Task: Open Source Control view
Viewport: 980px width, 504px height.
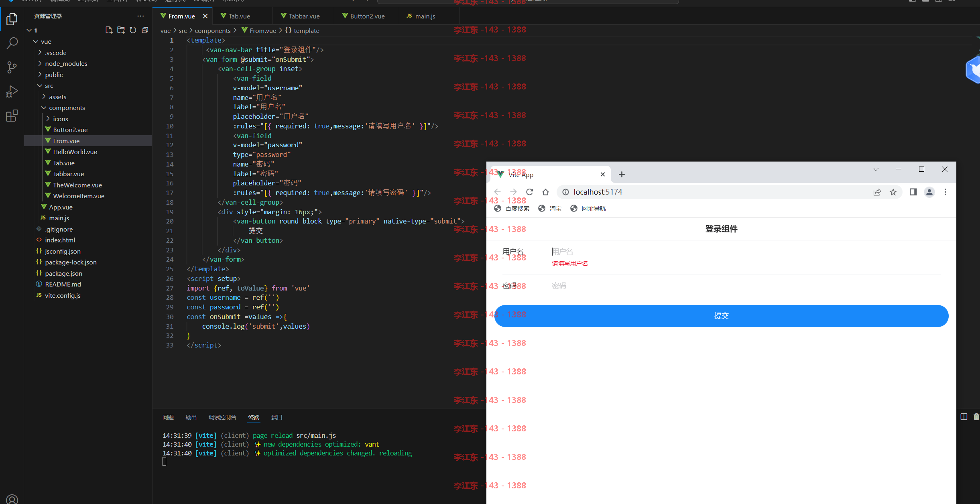Action: (x=12, y=67)
